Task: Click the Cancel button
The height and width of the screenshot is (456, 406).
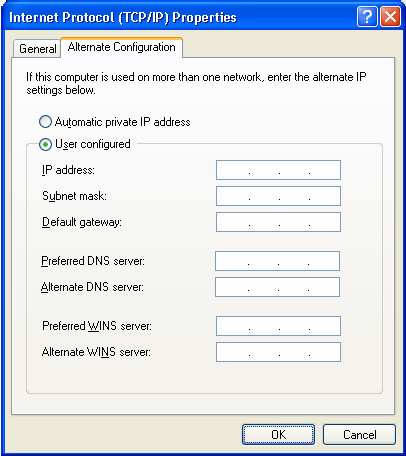Action: 359,435
